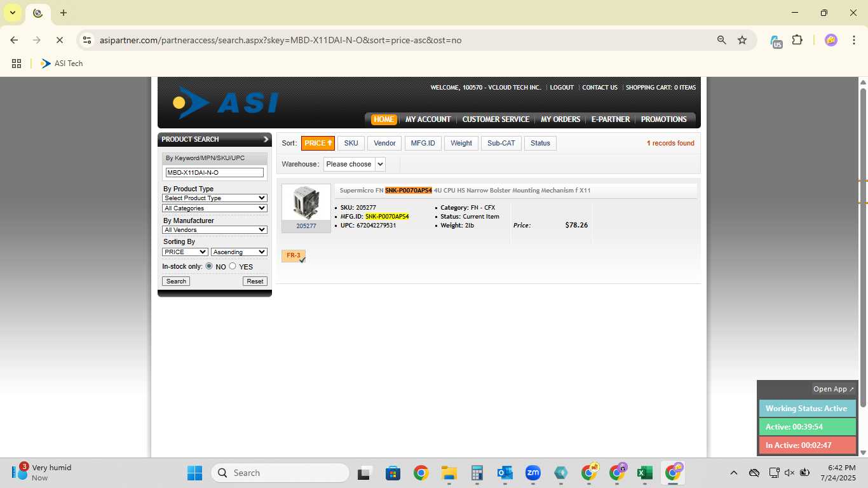Screen dimensions: 868x488
Task: Open the apps grid in bookmarks bar
Action: (x=17, y=64)
